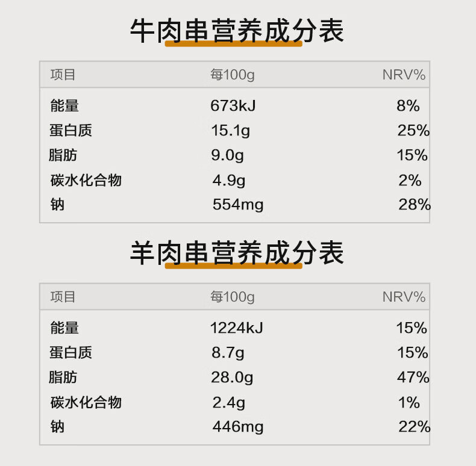Click the 9.0g fat value
Viewport: 476px width, 466px height.
227,155
